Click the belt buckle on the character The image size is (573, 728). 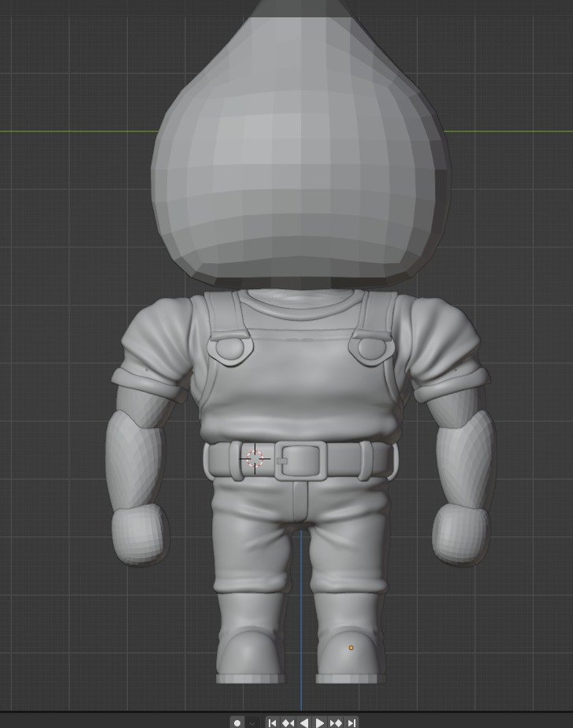(300, 461)
